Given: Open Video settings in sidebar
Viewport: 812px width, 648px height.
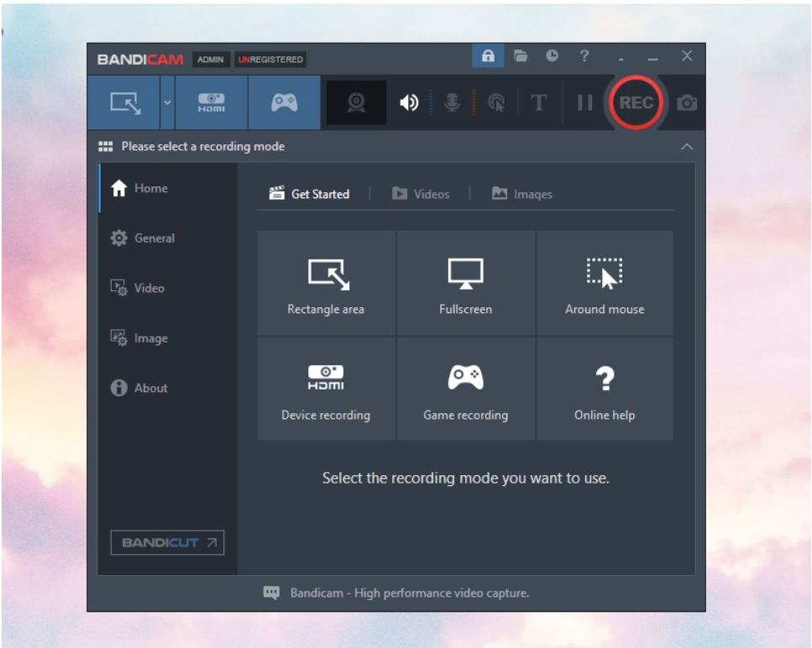Looking at the screenshot, I should pos(168,288).
